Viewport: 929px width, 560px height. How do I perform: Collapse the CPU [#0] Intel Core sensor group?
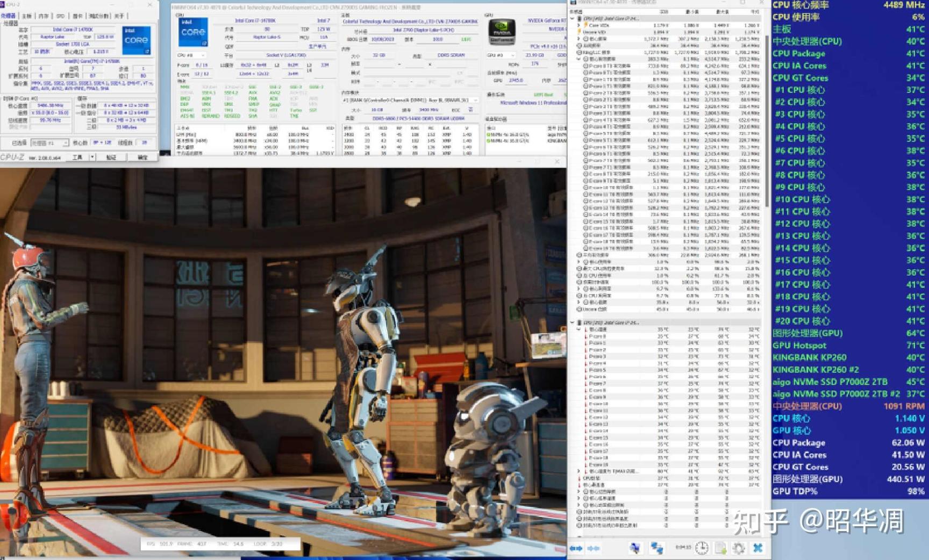pyautogui.click(x=572, y=18)
